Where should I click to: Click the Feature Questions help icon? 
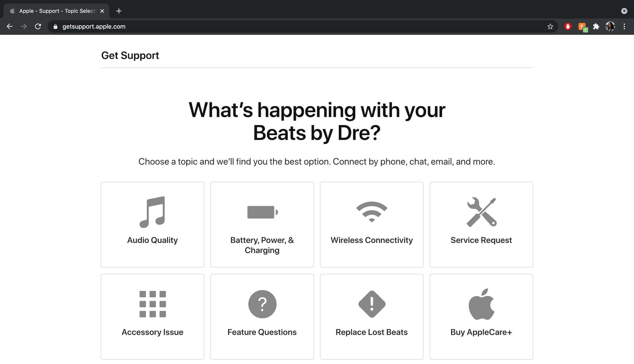[262, 304]
